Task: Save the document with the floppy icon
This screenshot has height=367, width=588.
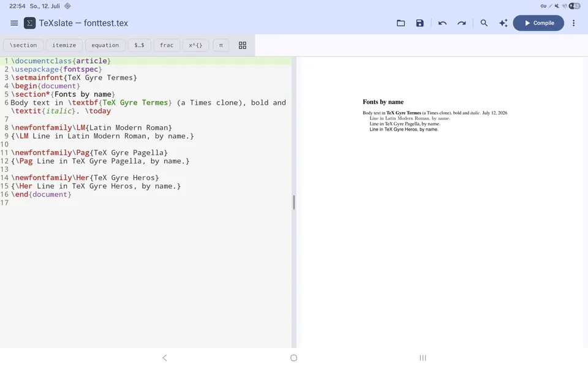Action: (420, 23)
